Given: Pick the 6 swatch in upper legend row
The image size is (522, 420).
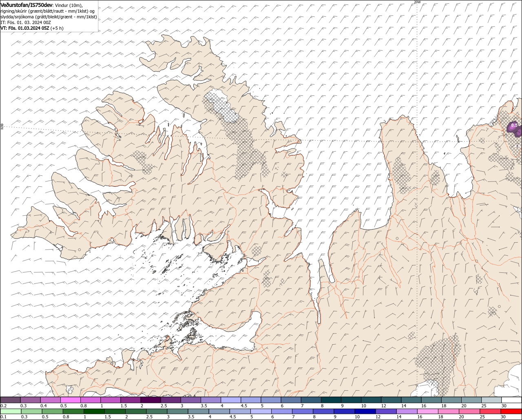Looking at the screenshot, I should (x=291, y=400).
